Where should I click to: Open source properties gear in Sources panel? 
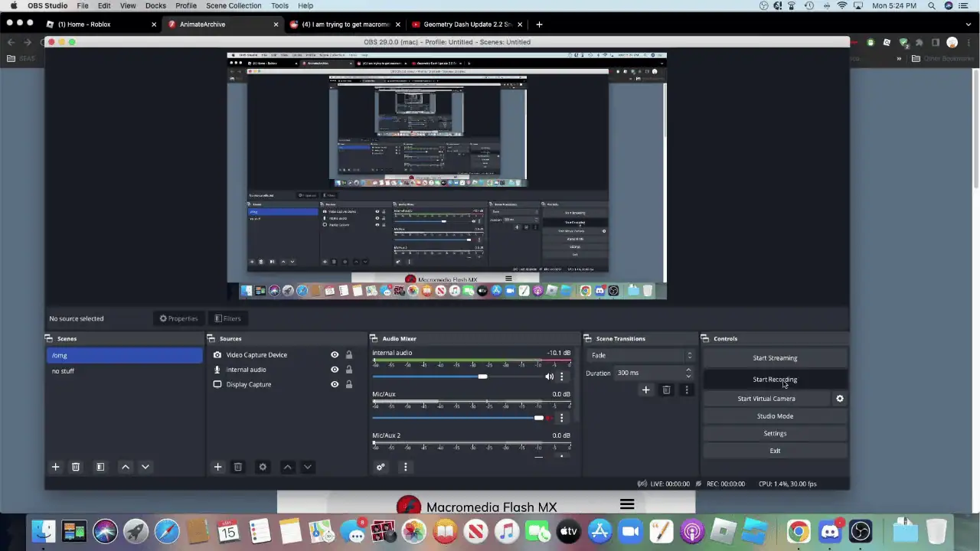point(263,467)
